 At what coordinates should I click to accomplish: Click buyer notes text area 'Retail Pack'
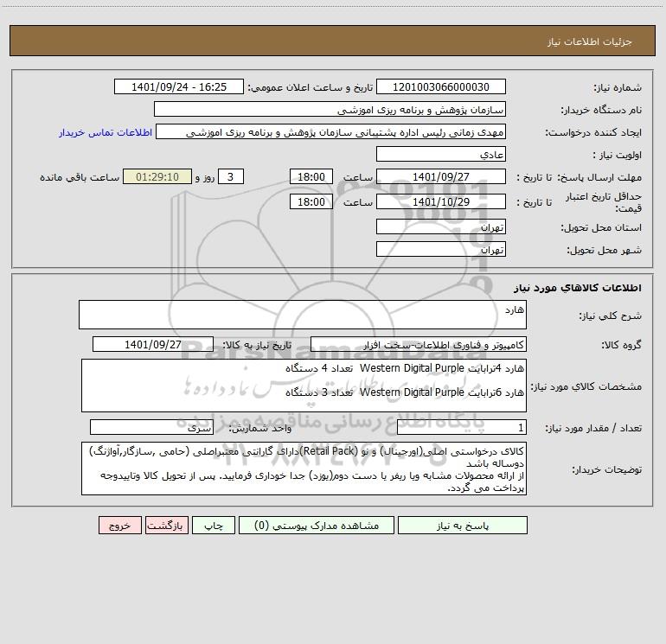pyautogui.click(x=304, y=469)
